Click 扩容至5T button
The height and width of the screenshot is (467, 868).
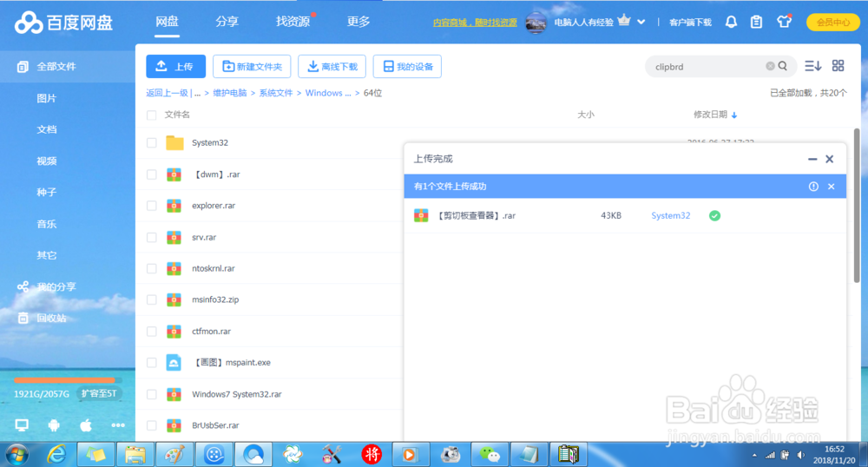[99, 393]
